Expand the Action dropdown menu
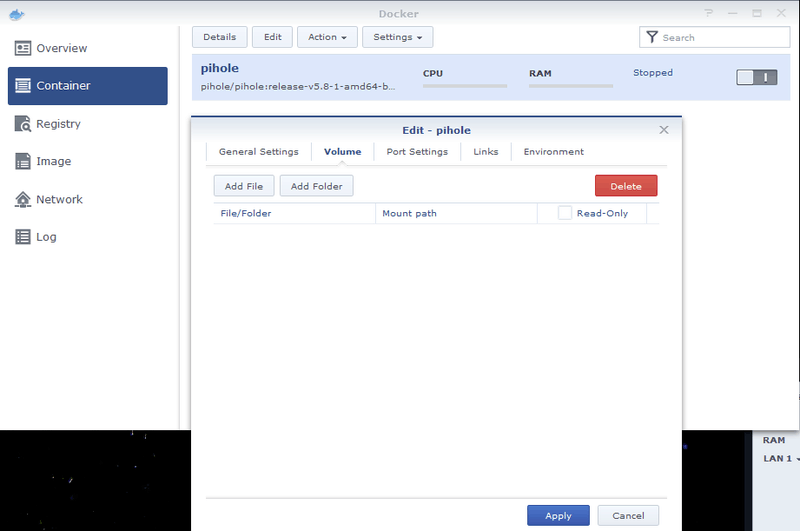Screen dimensions: 800x531 pyautogui.click(x=327, y=37)
